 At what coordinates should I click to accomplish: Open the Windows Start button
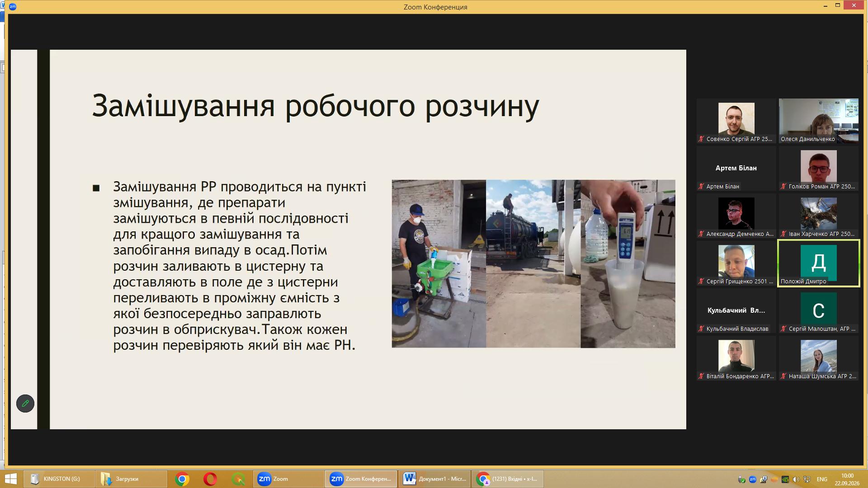(x=10, y=479)
